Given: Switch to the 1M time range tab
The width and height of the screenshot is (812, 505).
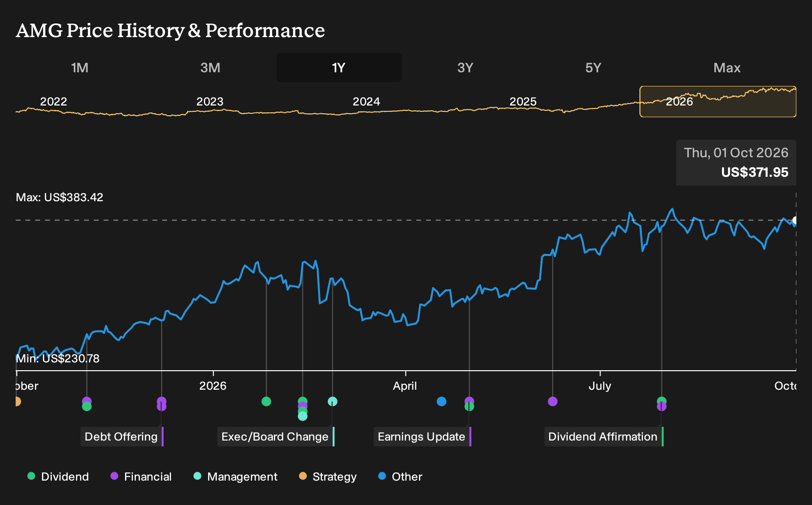Looking at the screenshot, I should pos(80,68).
